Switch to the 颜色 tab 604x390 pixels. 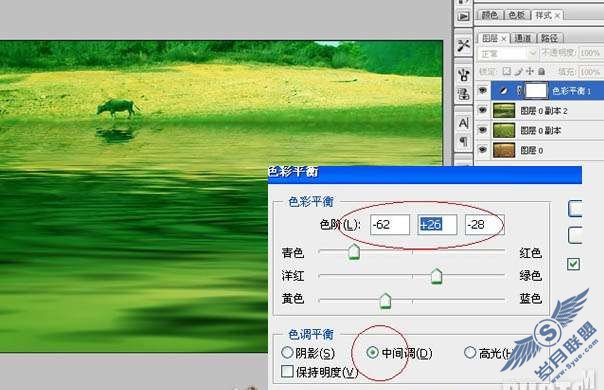[490, 15]
